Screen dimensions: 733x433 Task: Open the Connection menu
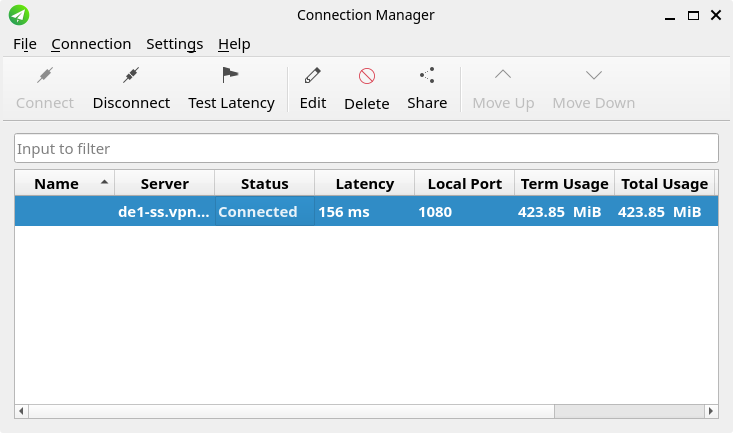(91, 44)
